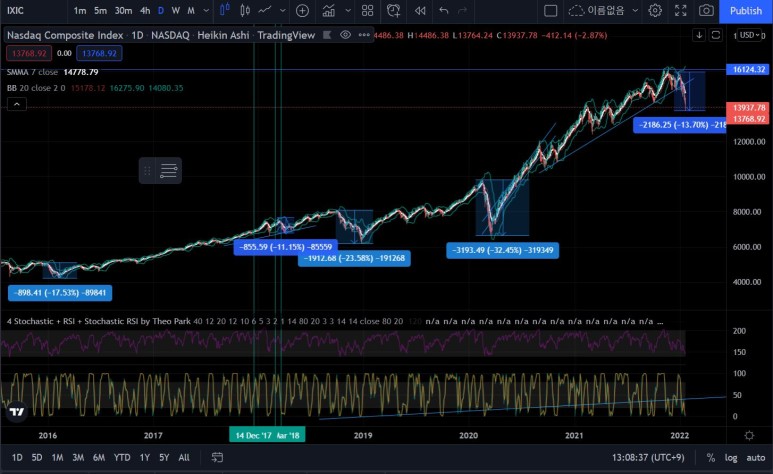This screenshot has width=773, height=474.
Task: Toggle auto scale mode
Action: (x=755, y=458)
